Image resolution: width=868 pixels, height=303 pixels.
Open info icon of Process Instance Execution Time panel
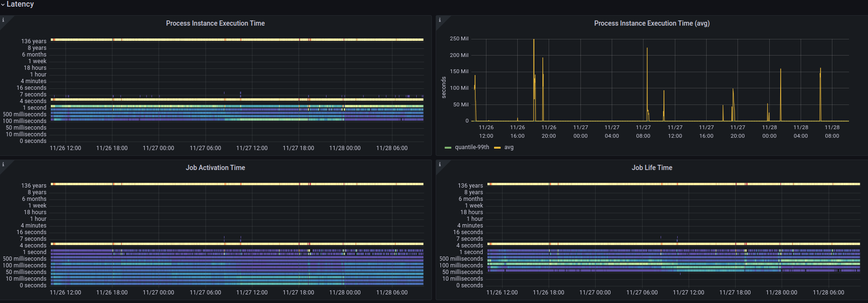pyautogui.click(x=3, y=20)
